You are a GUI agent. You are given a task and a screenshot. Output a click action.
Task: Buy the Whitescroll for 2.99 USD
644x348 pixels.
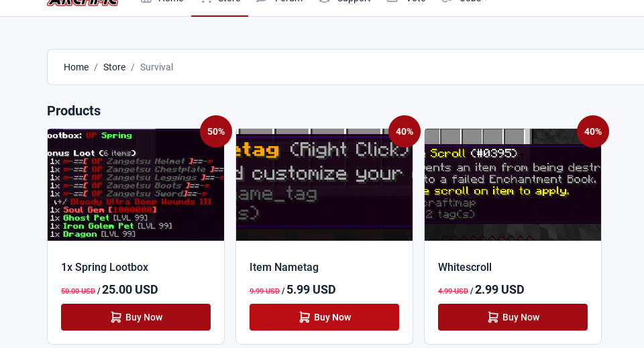513,317
